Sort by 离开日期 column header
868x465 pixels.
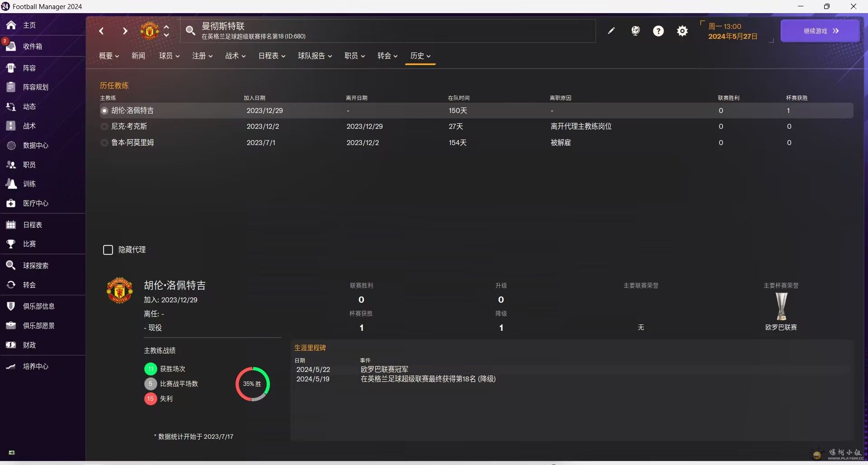[357, 98]
